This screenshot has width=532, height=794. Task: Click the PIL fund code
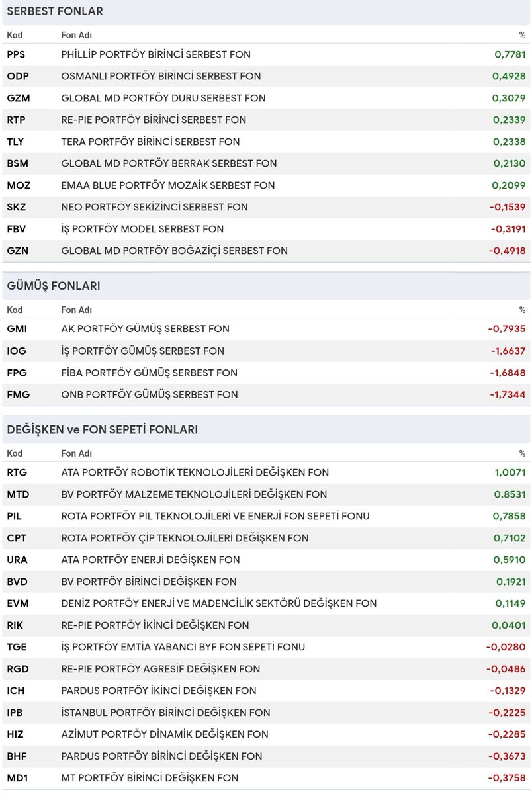pyautogui.click(x=15, y=516)
